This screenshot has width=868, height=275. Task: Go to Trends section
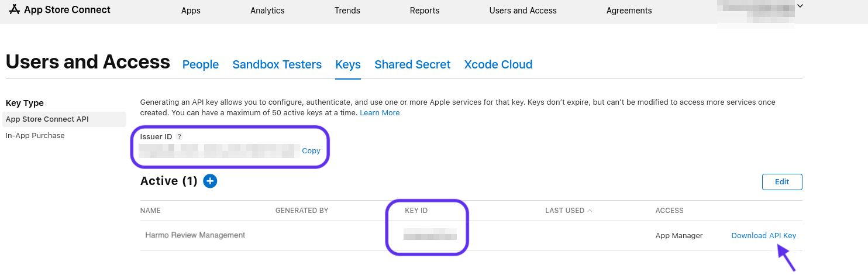pos(347,11)
